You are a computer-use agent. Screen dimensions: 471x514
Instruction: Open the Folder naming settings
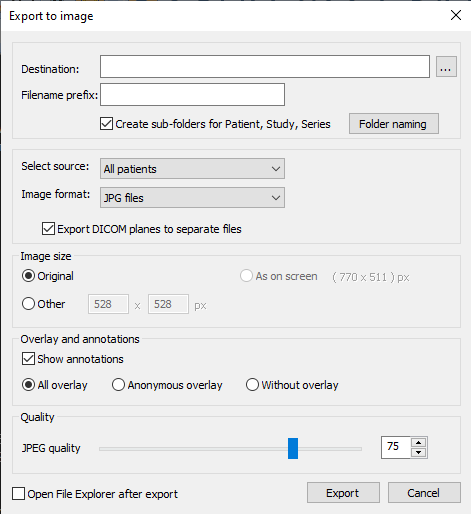(x=394, y=124)
